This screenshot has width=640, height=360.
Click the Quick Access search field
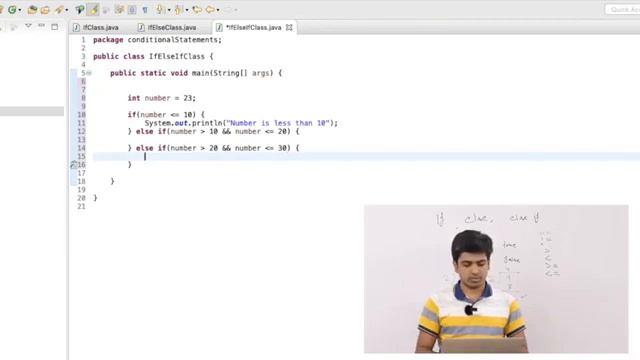tap(622, 9)
